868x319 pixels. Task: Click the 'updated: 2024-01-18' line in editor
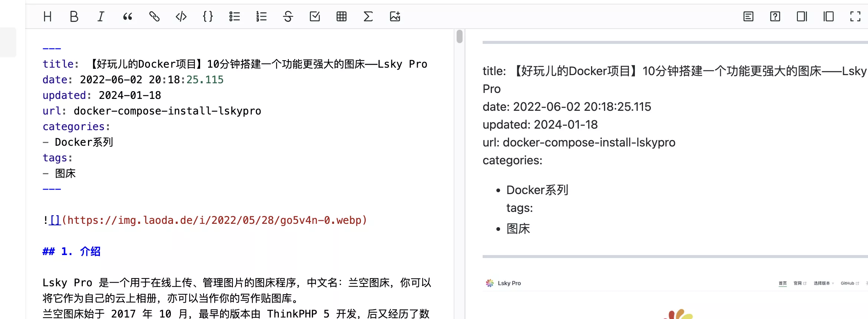coord(102,95)
